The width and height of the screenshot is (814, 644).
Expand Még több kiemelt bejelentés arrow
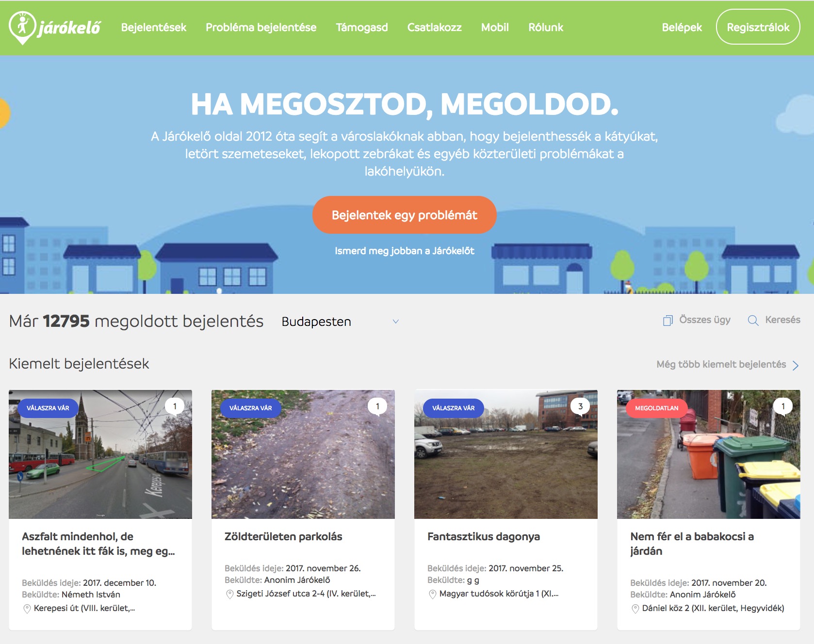[x=796, y=365]
